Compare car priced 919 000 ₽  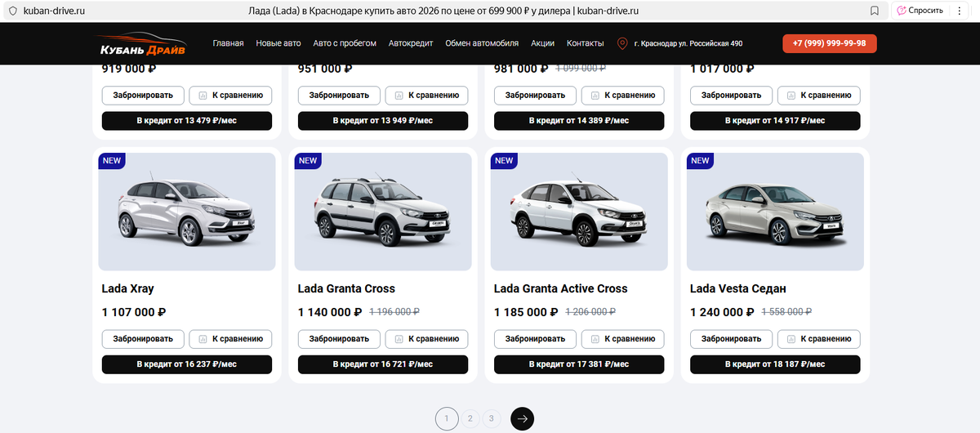pyautogui.click(x=230, y=95)
